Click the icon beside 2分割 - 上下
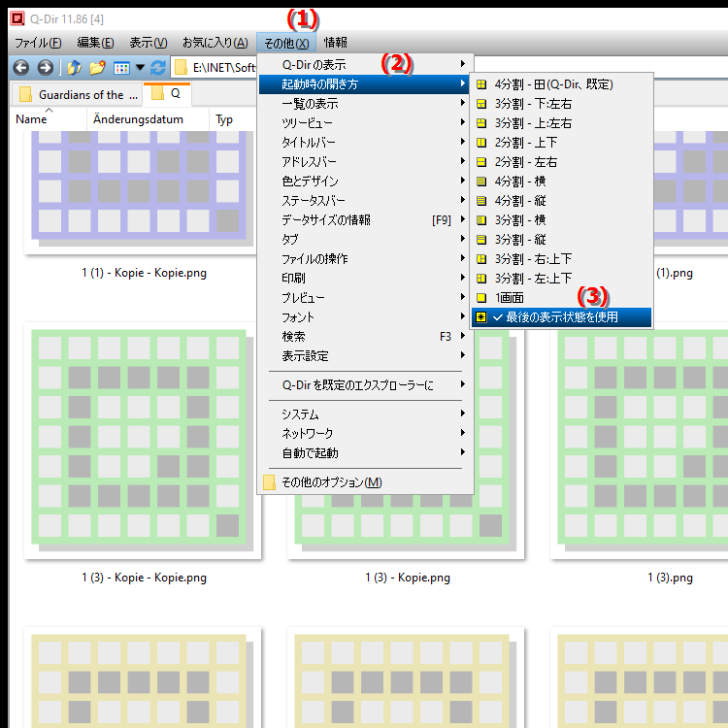 pos(481,143)
